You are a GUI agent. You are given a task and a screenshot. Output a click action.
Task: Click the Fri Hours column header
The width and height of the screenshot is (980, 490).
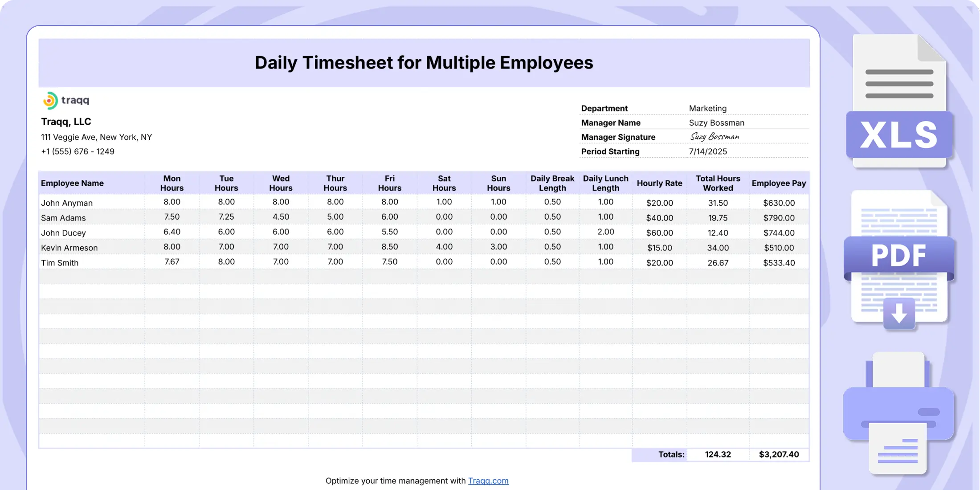point(390,183)
